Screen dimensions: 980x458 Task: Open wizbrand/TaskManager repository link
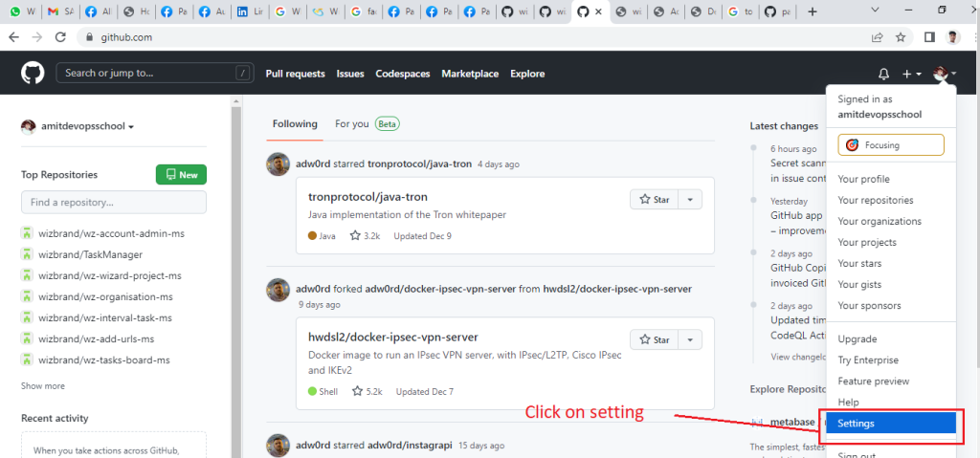tap(90, 254)
